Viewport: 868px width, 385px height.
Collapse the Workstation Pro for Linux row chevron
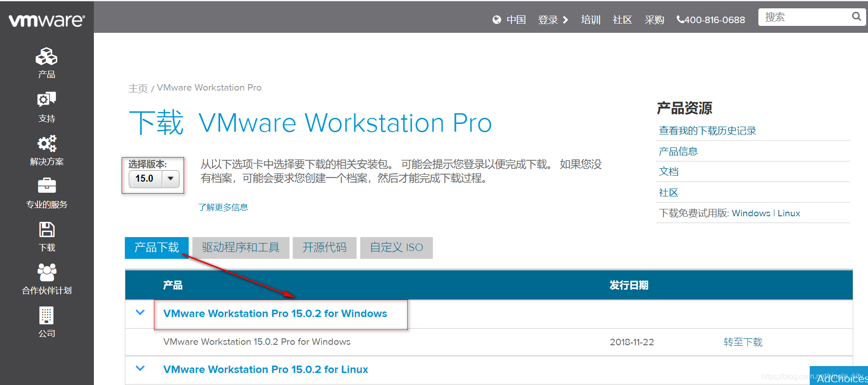[x=140, y=368]
